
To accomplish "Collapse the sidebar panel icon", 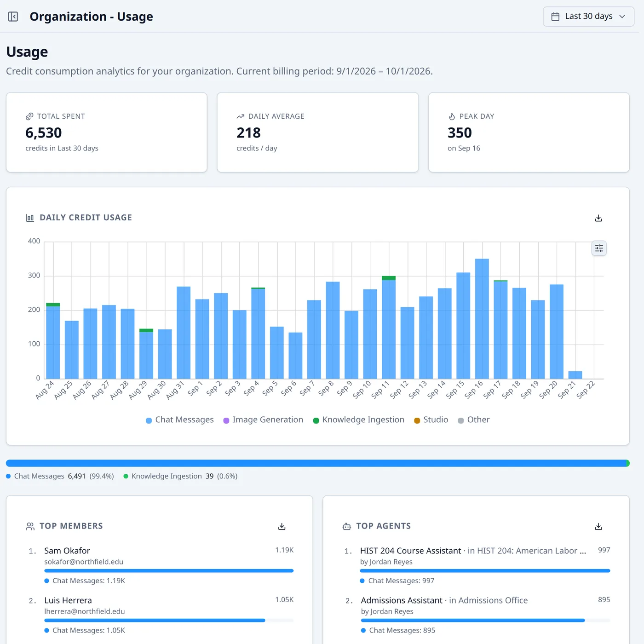I will (13, 17).
